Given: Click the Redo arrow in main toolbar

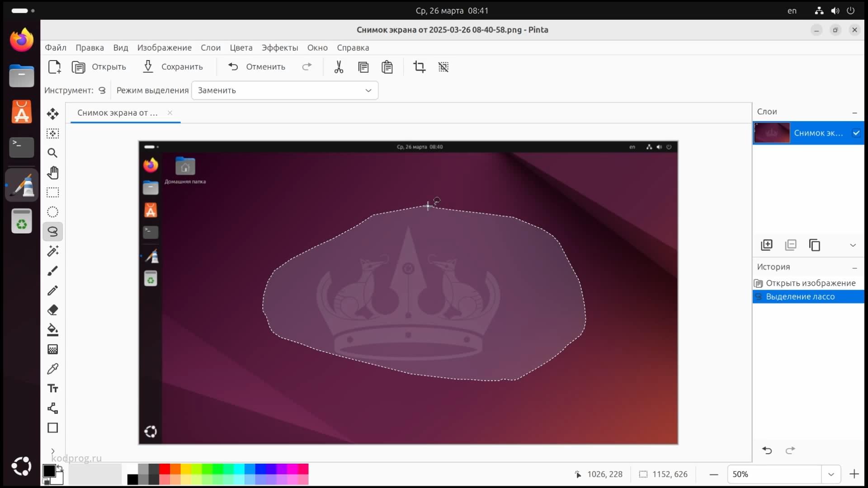Looking at the screenshot, I should [x=307, y=67].
